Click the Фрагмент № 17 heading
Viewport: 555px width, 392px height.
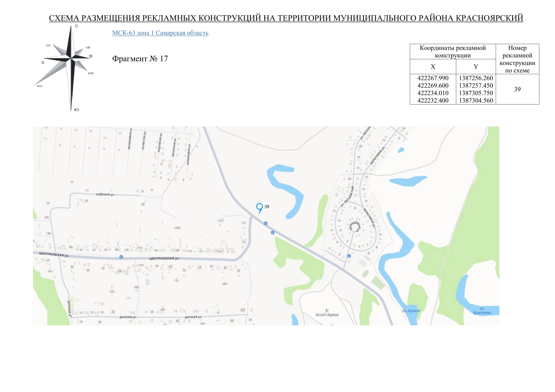[x=140, y=59]
